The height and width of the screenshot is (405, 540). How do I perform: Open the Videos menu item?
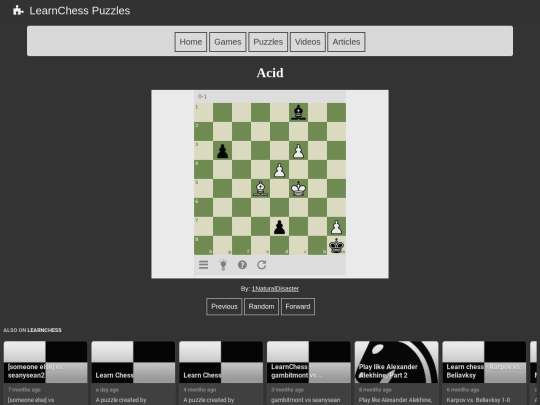308,42
